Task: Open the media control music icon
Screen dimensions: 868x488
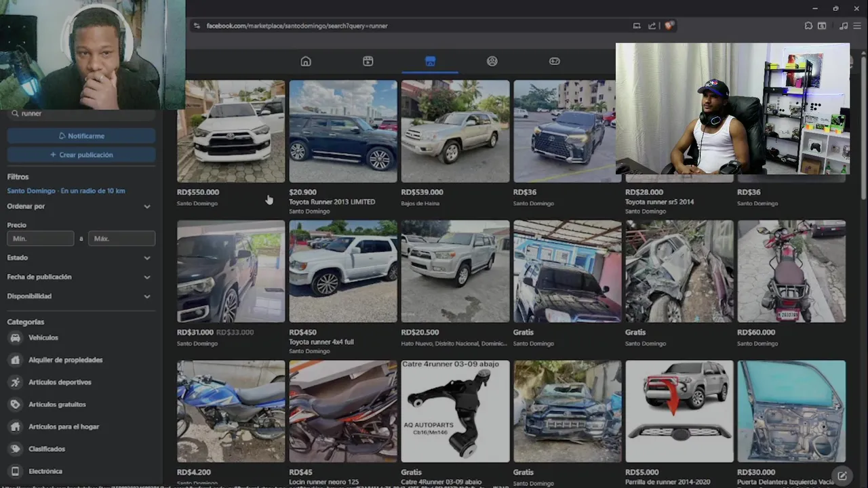Action: (844, 26)
